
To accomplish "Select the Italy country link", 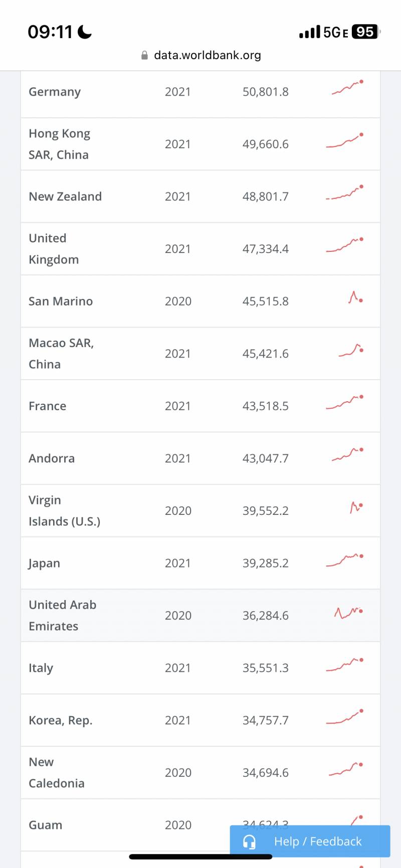I will [41, 668].
